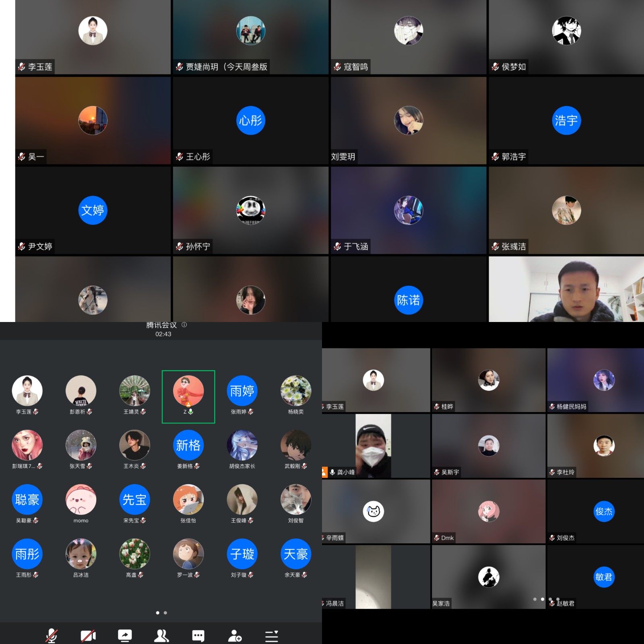Screen dimensions: 644x644
Task: Click the 李玉莲 name label in top grid
Action: [x=40, y=67]
